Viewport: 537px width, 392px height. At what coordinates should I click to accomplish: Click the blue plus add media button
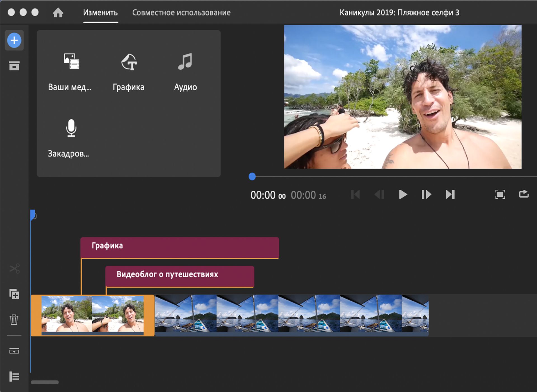tap(14, 40)
